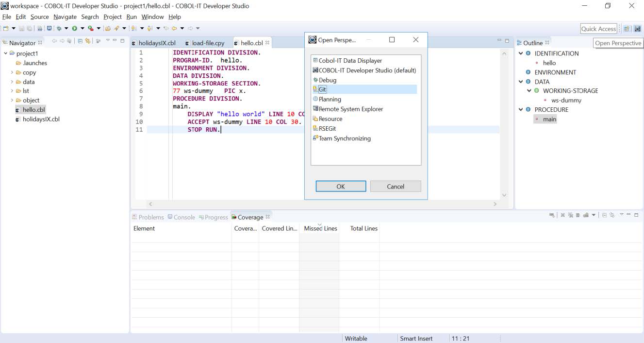644x343 pixels.
Task: Click the Debug bug icon in toolbar
Action: (x=59, y=29)
